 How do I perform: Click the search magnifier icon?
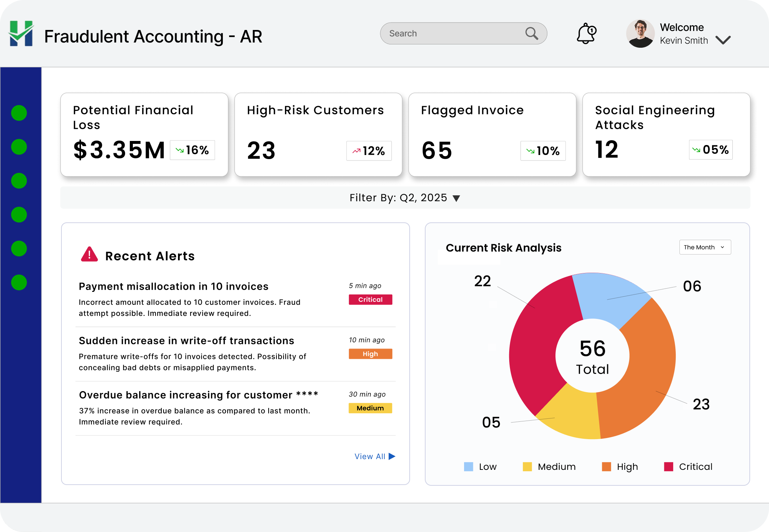tap(532, 33)
